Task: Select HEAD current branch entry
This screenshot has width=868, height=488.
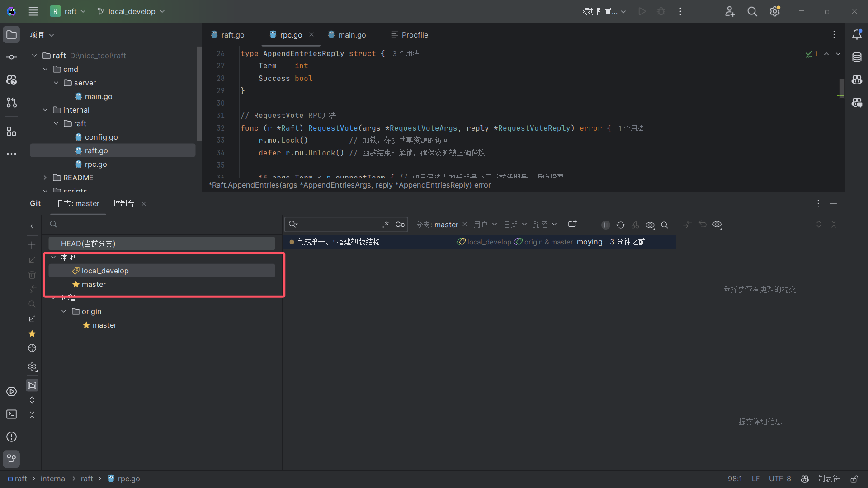Action: pyautogui.click(x=162, y=244)
